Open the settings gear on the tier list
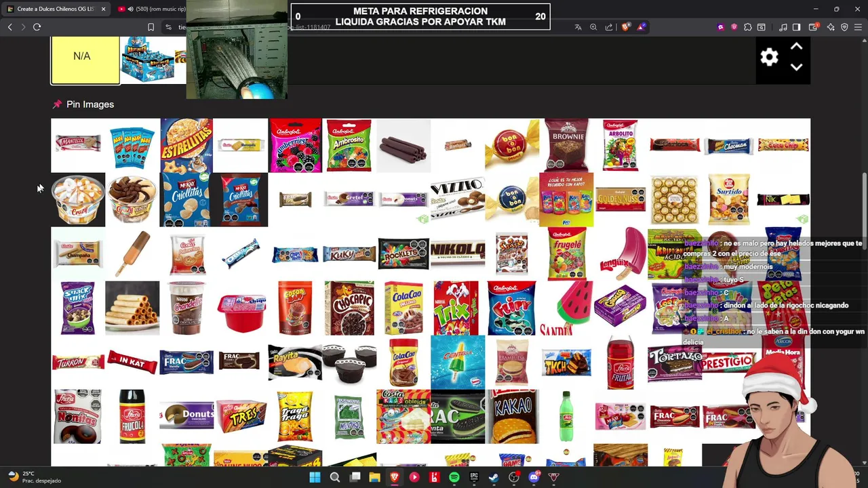The image size is (868, 488). (x=769, y=57)
